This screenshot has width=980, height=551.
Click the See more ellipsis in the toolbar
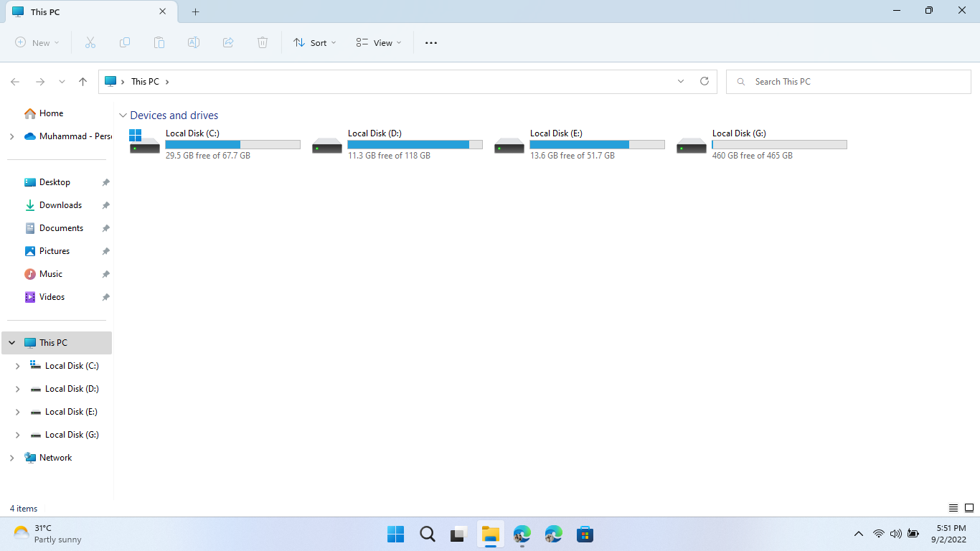(x=430, y=42)
